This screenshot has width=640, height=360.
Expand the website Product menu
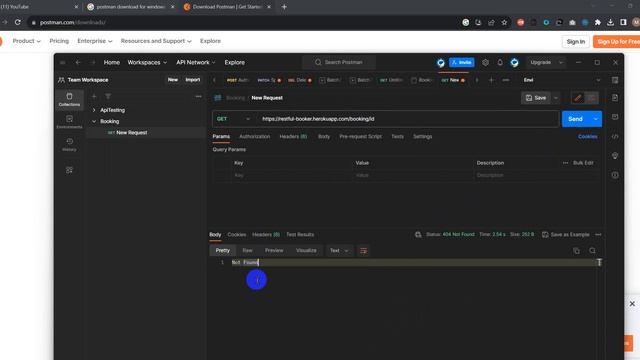click(x=27, y=41)
